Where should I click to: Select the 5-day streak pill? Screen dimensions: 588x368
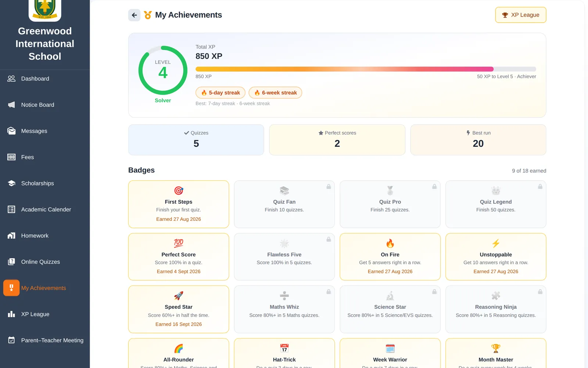pos(220,93)
